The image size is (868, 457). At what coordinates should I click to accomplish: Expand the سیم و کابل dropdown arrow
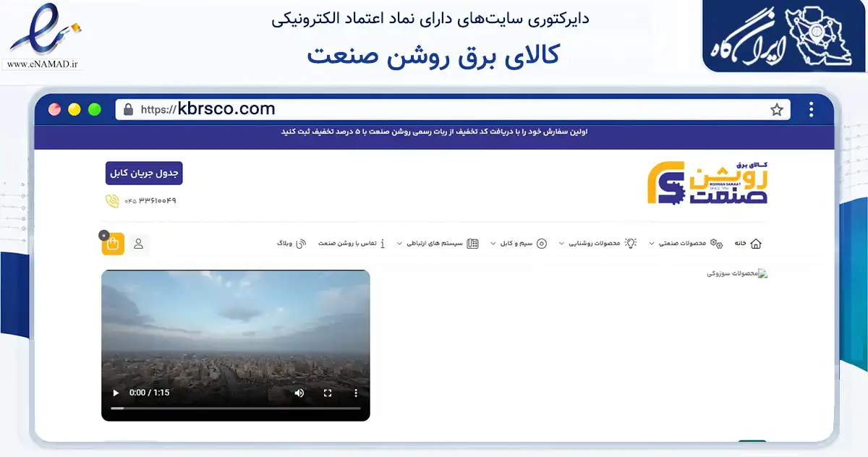point(493,244)
